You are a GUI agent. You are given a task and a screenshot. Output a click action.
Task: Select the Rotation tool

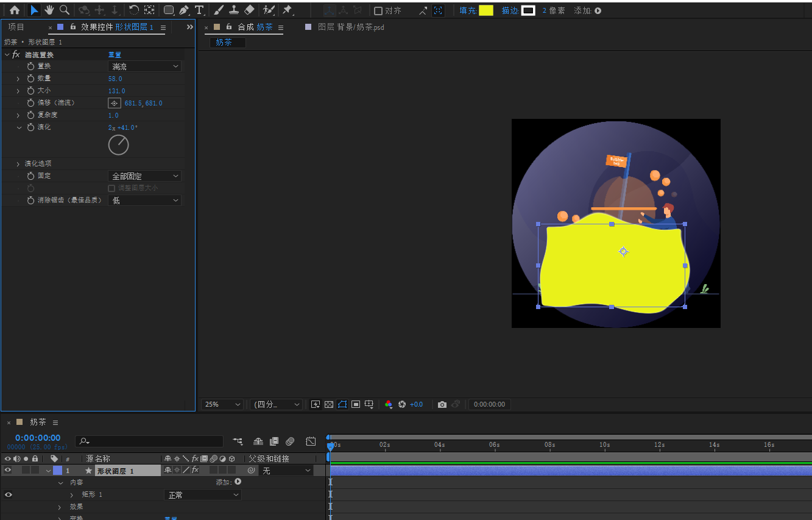click(x=134, y=10)
